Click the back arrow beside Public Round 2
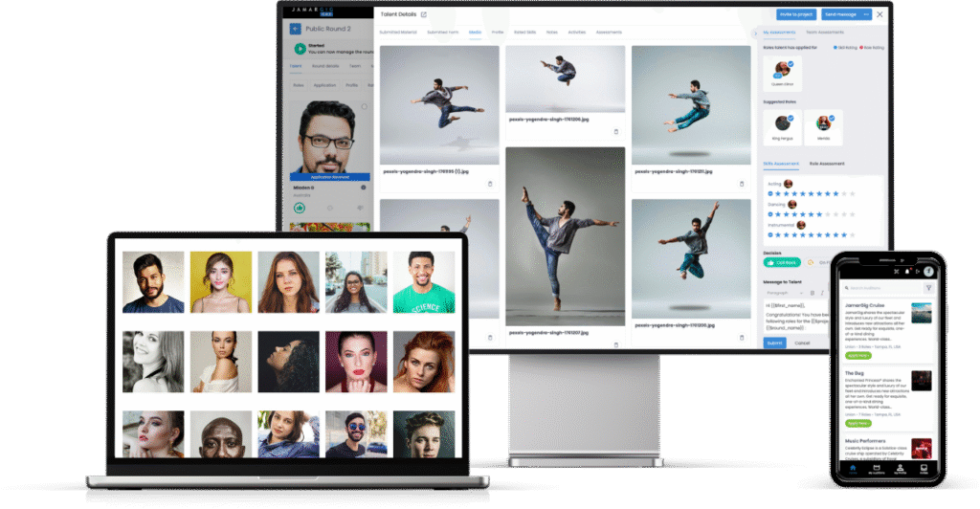This screenshot has height=509, width=980. [x=295, y=29]
